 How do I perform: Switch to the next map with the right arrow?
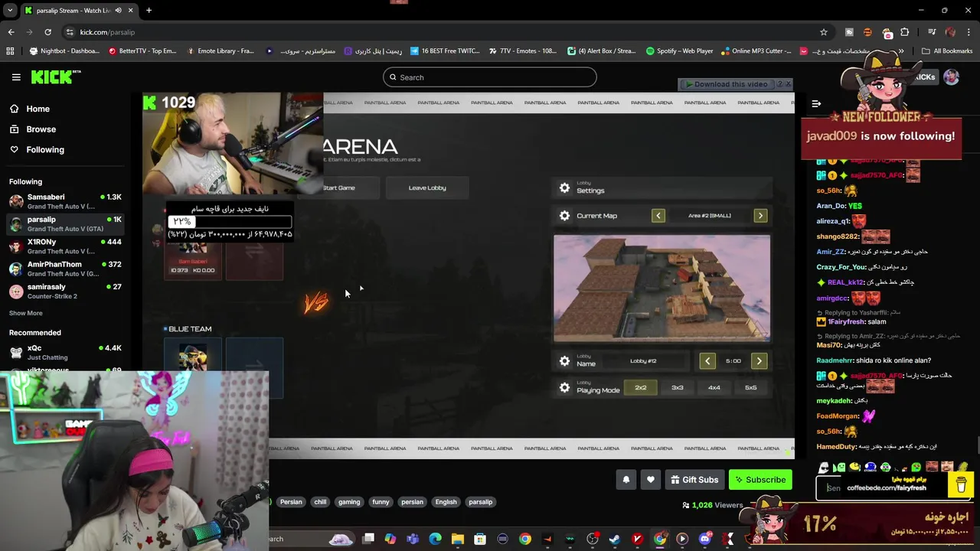pos(760,216)
